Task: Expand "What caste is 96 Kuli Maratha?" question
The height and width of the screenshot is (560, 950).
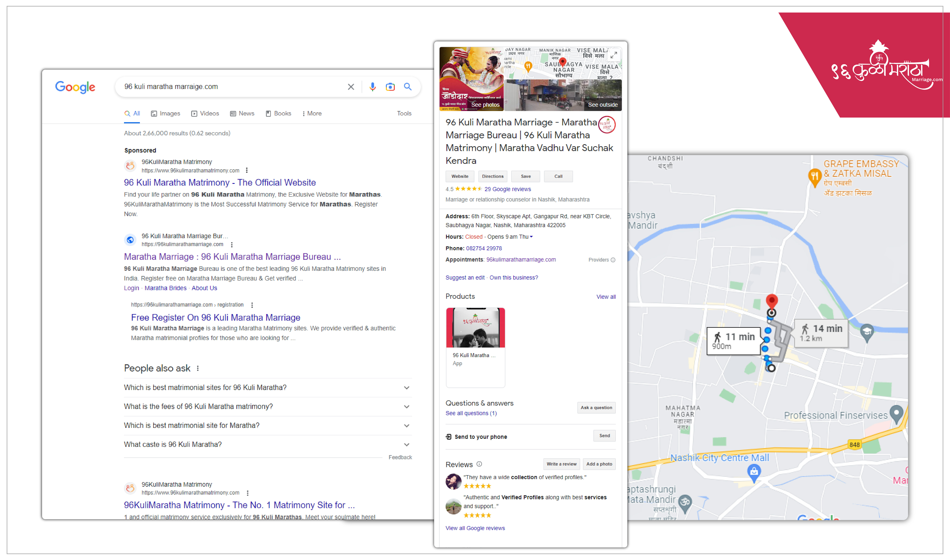Action: click(x=267, y=445)
